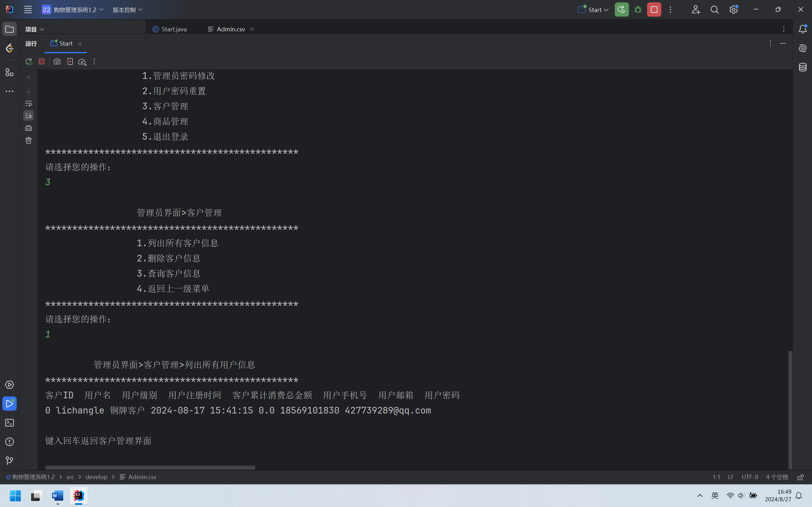Click the console horizontal scrollbar
This screenshot has width=812, height=507.
coord(150,467)
